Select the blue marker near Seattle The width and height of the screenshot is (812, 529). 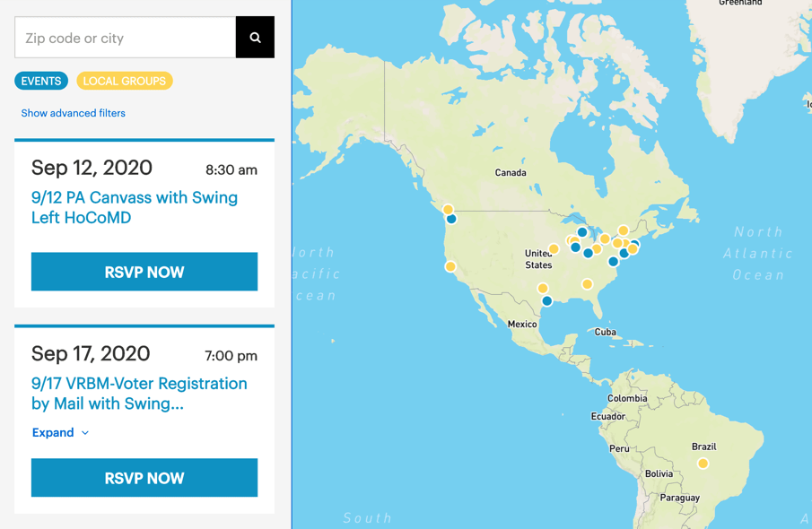[451, 219]
